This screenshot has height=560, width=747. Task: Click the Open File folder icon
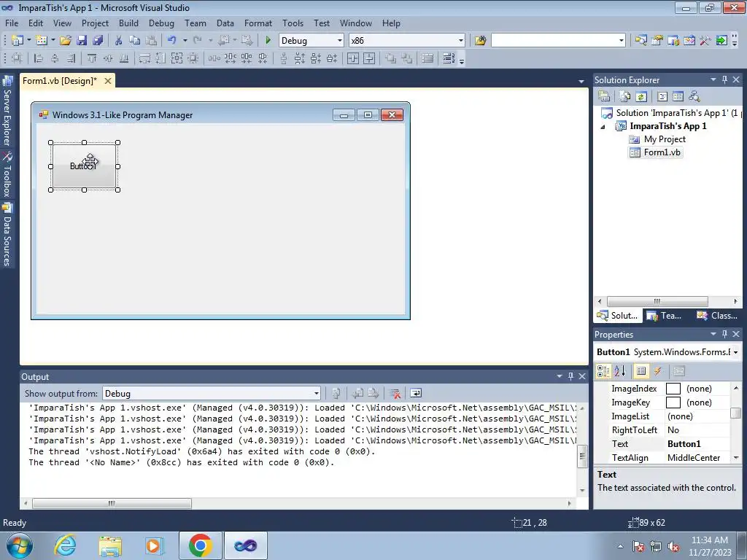pos(66,41)
